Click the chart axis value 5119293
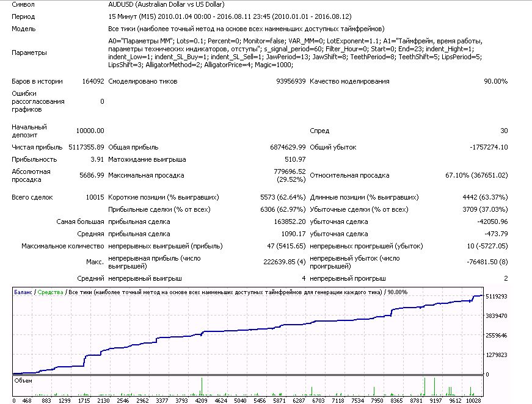This screenshot has width=532, height=404. (x=497, y=297)
